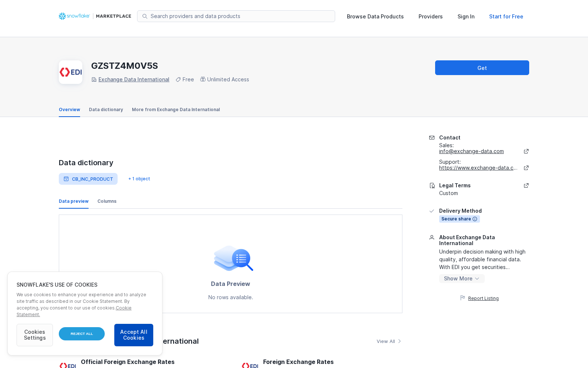Click the View All chevron arrow
588x368 pixels.
pos(399,341)
